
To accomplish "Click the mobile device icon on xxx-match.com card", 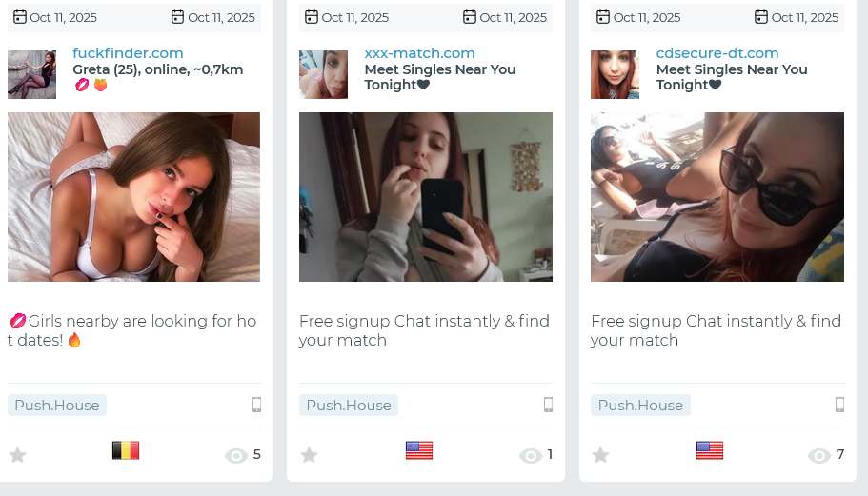I will click(548, 405).
